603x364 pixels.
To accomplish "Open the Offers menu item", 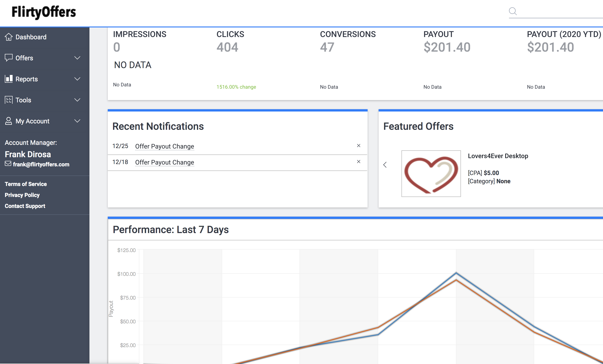I will coord(24,58).
